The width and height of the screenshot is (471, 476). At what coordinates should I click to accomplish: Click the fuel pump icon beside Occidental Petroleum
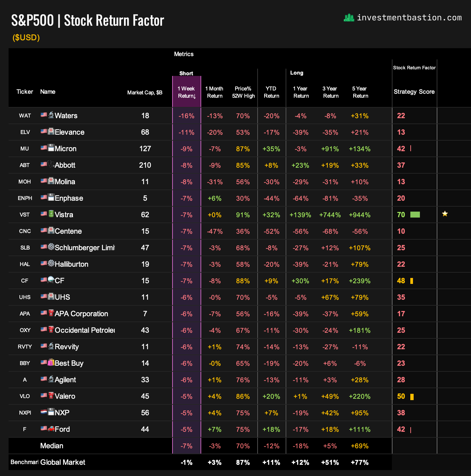51,329
